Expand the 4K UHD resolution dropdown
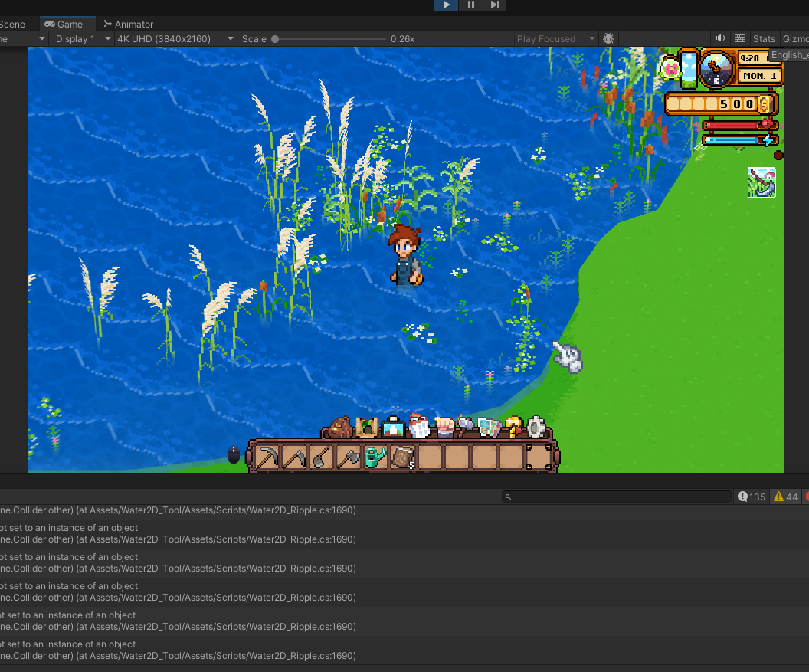This screenshot has width=809, height=672. pyautogui.click(x=175, y=39)
